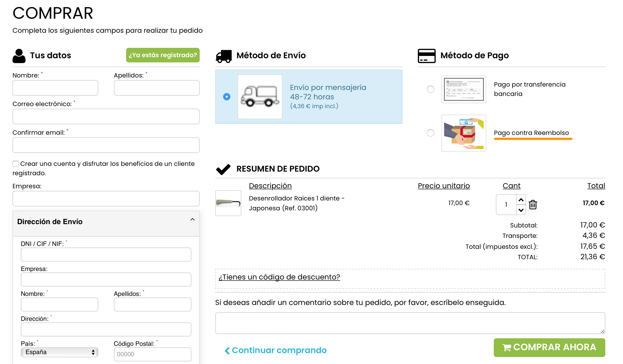
Task: Click the COMPRAR AHORA button
Action: [x=549, y=347]
